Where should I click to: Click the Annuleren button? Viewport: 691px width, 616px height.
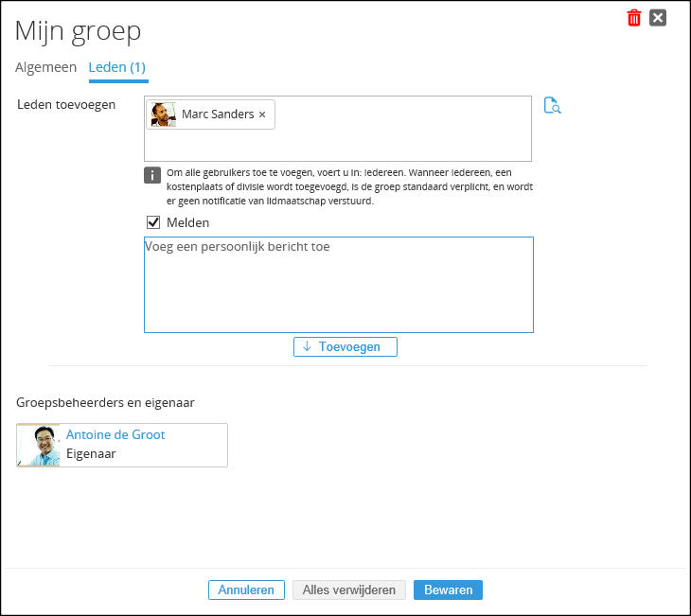tap(246, 590)
